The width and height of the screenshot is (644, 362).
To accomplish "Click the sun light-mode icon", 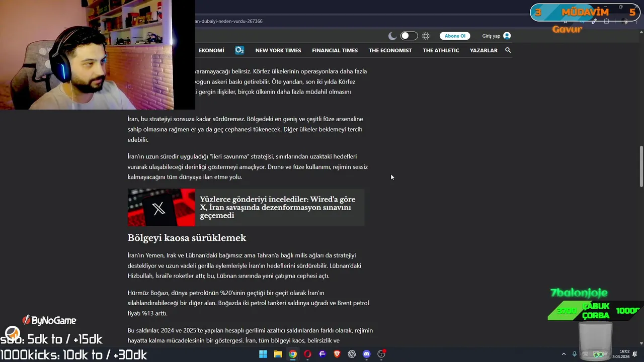I will (426, 36).
